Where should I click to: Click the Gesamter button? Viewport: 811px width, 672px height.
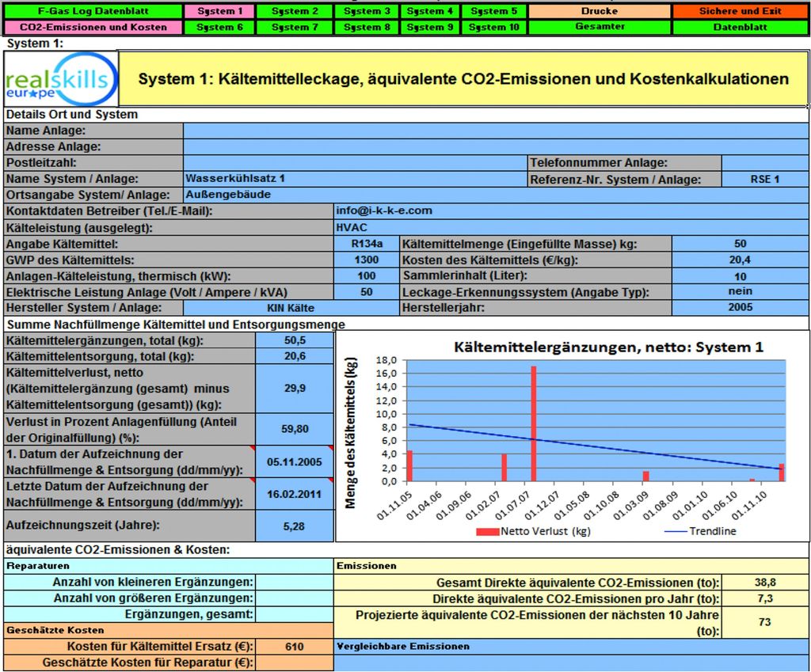click(599, 27)
